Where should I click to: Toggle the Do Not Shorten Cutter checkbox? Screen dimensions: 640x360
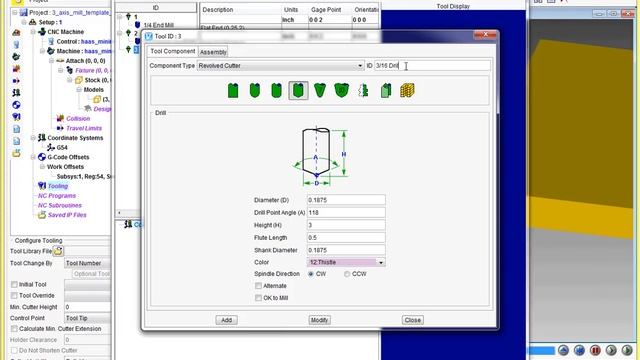[x=14, y=351]
